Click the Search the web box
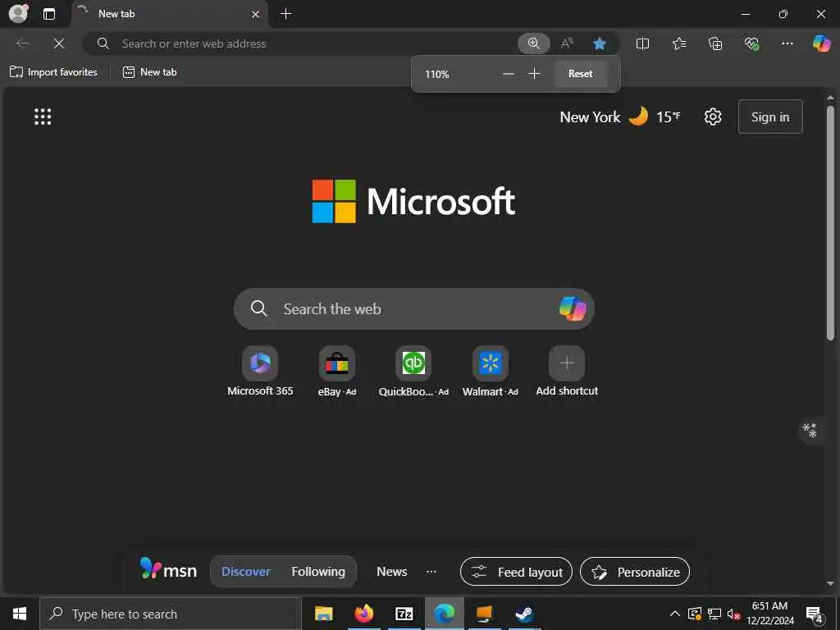 [414, 308]
